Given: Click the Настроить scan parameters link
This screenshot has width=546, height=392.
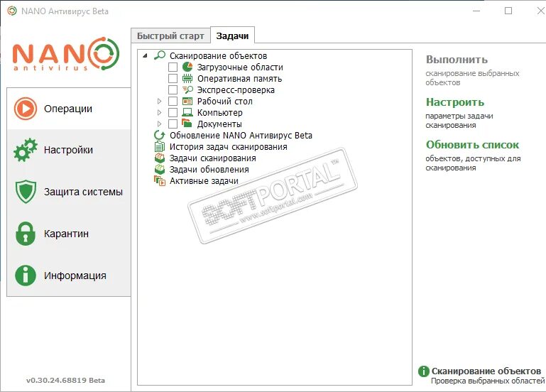Looking at the screenshot, I should pos(455,102).
